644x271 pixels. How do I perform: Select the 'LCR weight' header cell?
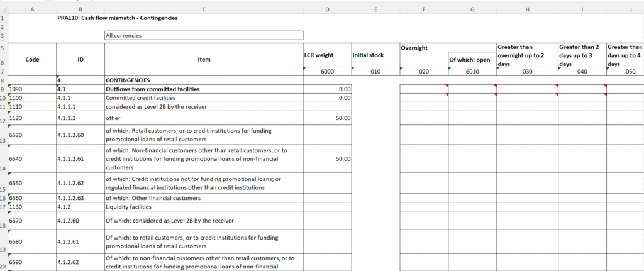click(x=326, y=56)
